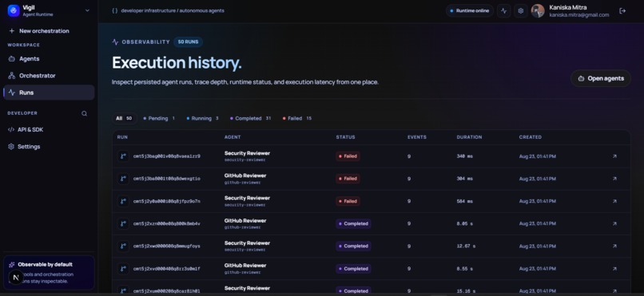This screenshot has height=296, width=644.
Task: Click the 12.67 s duration value
Action: 466,246
